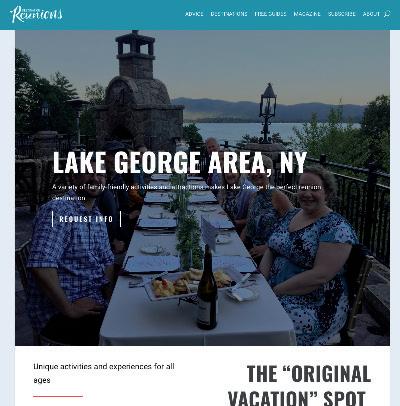Click the Reunions logo in header
400x406 pixels.
coord(36,14)
